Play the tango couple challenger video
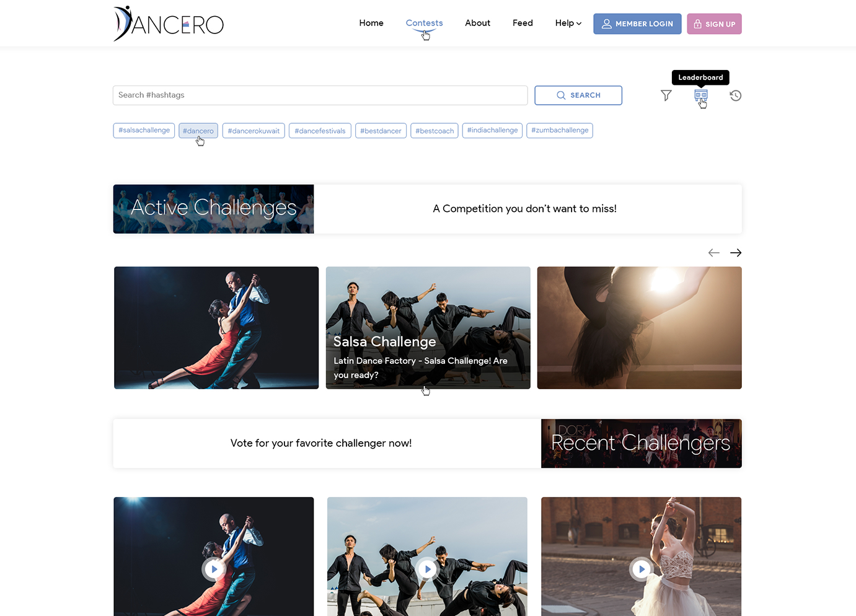This screenshot has width=856, height=616. [x=214, y=569]
